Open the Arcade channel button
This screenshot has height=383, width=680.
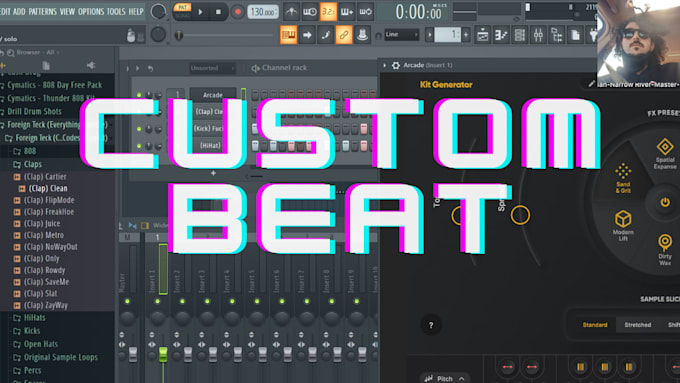point(212,95)
